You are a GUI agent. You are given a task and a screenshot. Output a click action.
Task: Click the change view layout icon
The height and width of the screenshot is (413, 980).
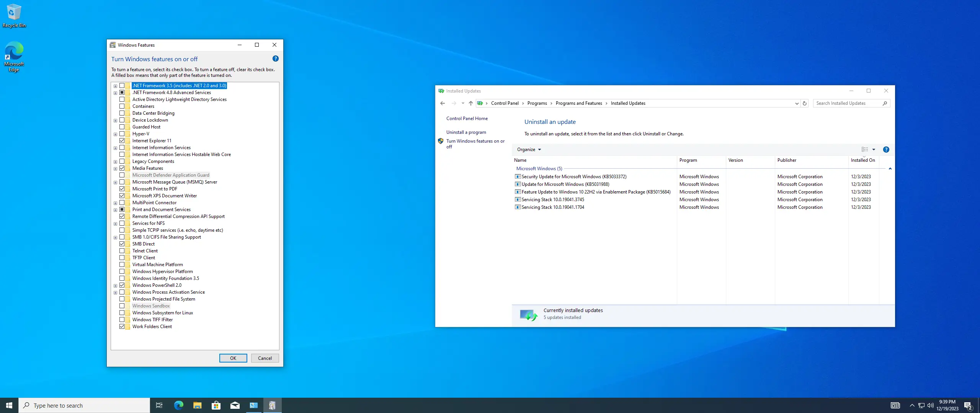point(865,150)
